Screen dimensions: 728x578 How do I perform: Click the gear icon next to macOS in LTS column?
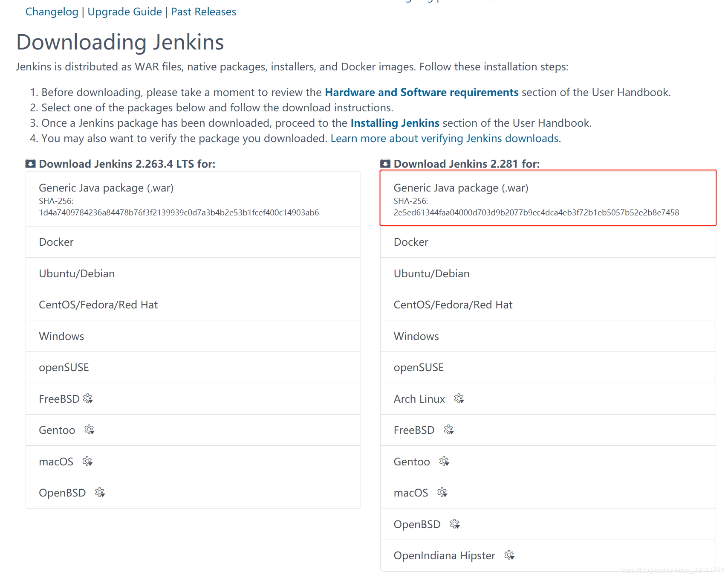click(x=88, y=462)
